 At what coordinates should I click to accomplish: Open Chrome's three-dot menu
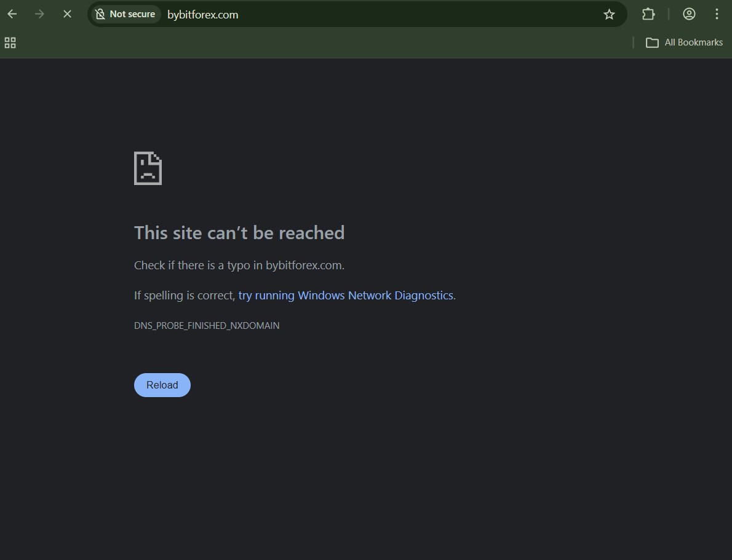(717, 14)
